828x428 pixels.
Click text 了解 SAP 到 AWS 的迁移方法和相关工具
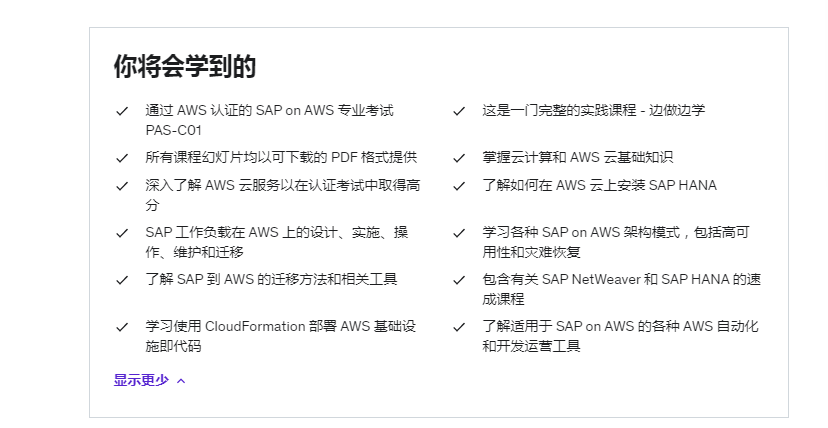(x=271, y=279)
